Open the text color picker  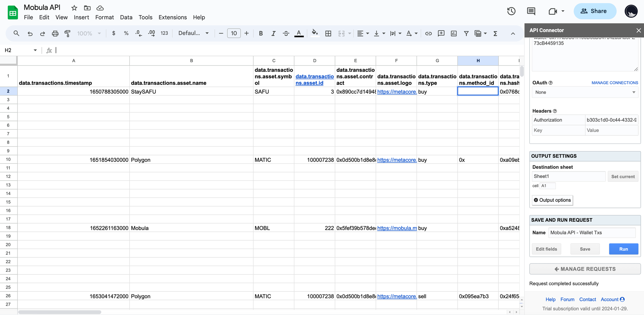[299, 33]
